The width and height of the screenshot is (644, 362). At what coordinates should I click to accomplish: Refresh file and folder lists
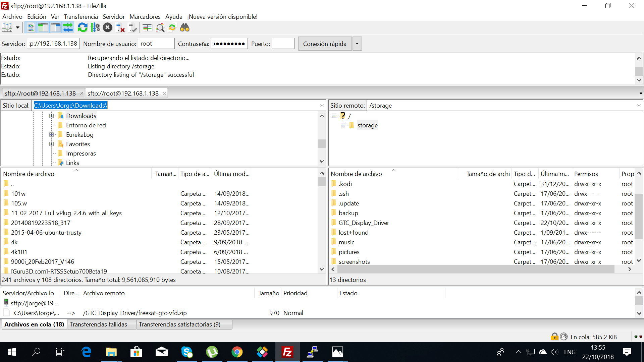83,27
